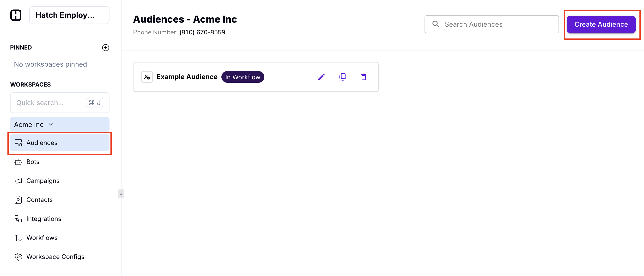
Task: Click the edit pencil icon for Example Audience
Action: coord(321,77)
